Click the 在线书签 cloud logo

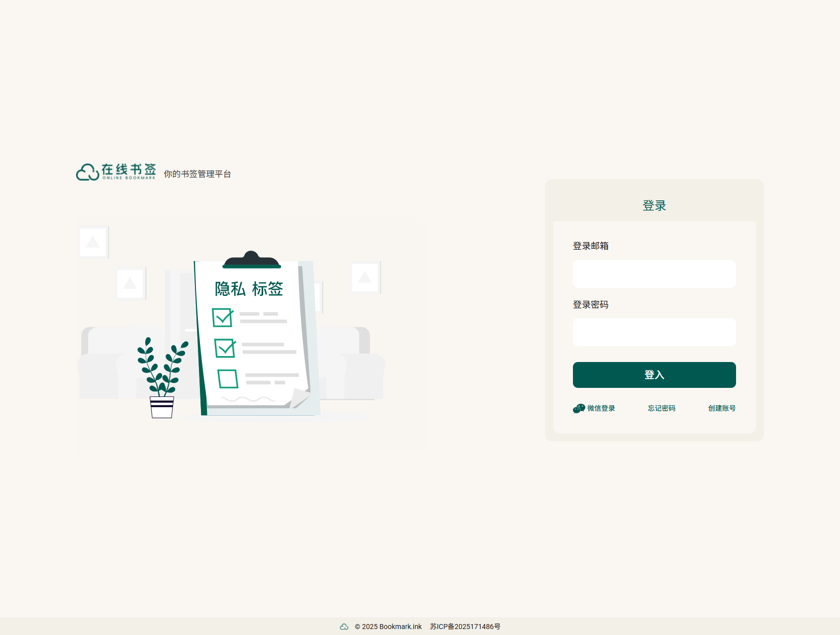116,172
